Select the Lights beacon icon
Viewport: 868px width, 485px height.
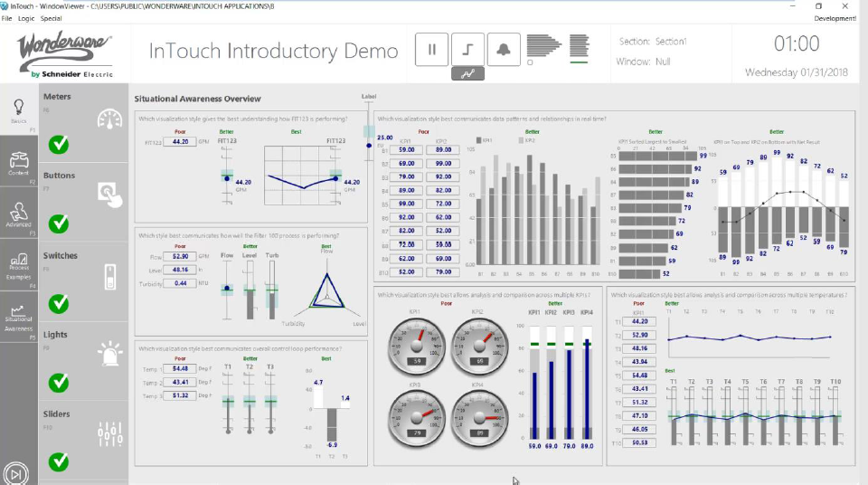tap(109, 353)
